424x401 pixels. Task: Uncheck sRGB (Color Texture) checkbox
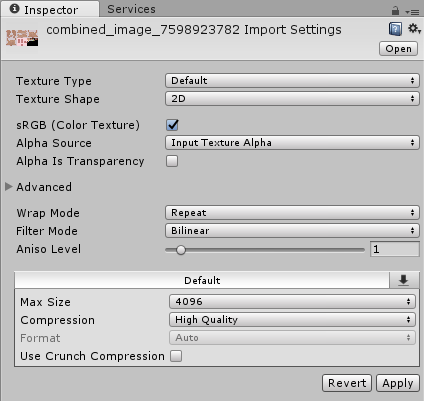tap(172, 125)
